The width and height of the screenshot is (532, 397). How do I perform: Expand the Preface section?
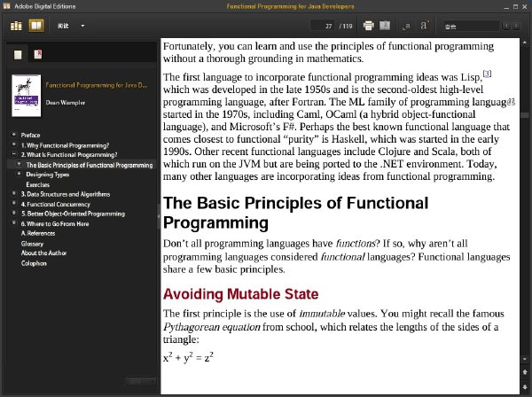(14, 135)
